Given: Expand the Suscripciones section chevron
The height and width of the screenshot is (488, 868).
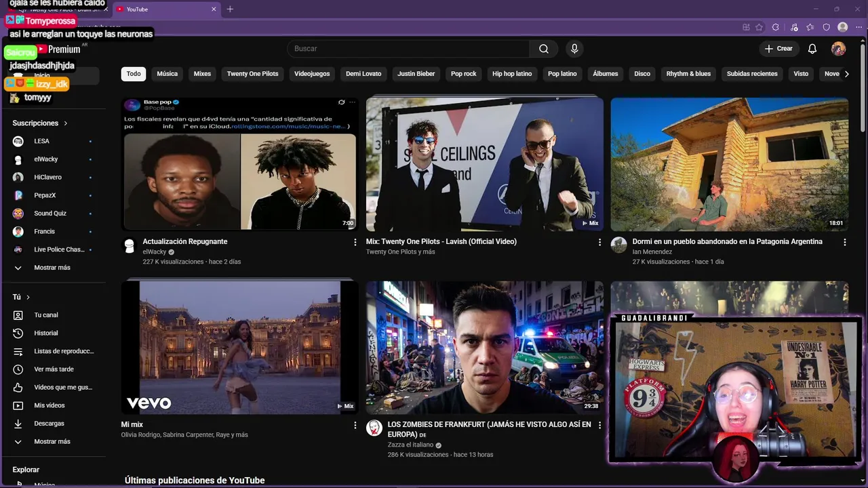Looking at the screenshot, I should coord(66,123).
